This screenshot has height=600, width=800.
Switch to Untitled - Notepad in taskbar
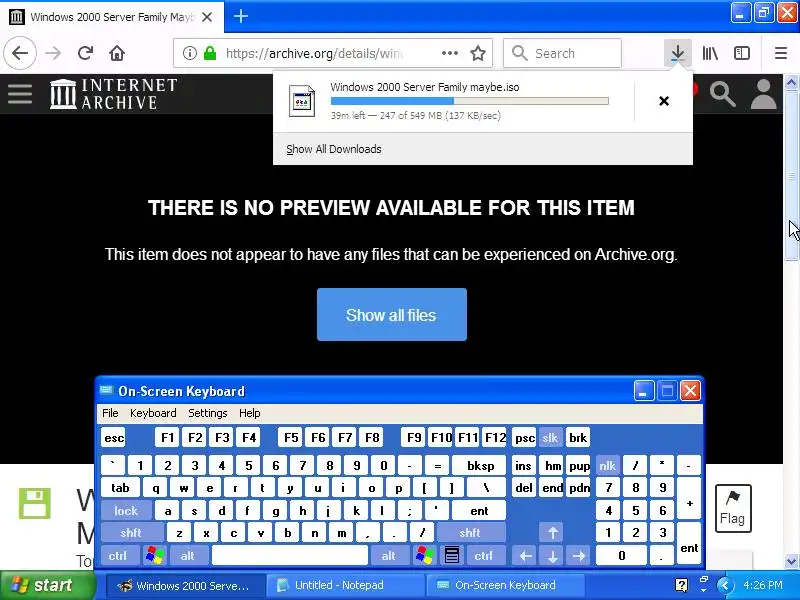point(344,585)
